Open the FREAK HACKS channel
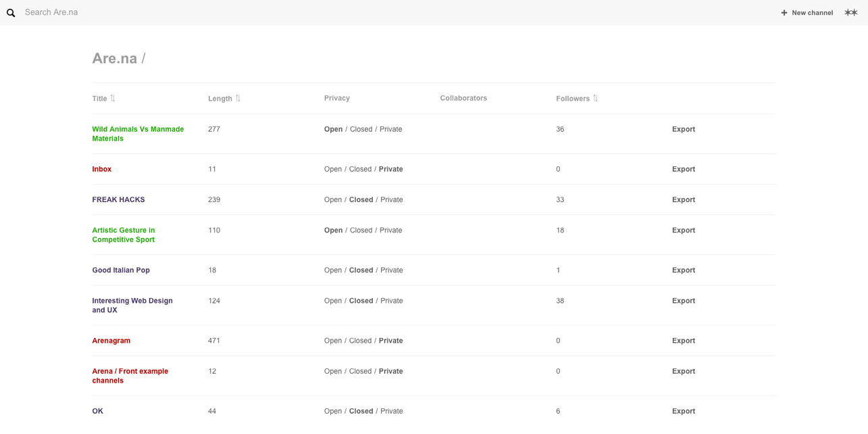 [x=118, y=199]
